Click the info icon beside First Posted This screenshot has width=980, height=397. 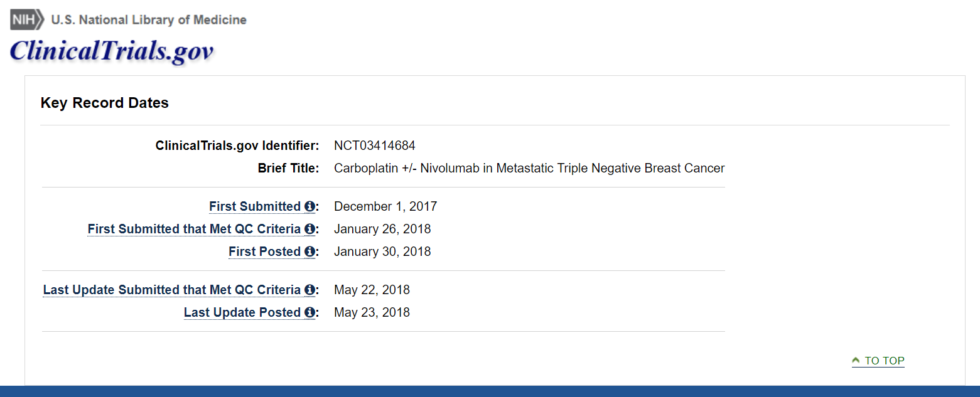(x=310, y=251)
